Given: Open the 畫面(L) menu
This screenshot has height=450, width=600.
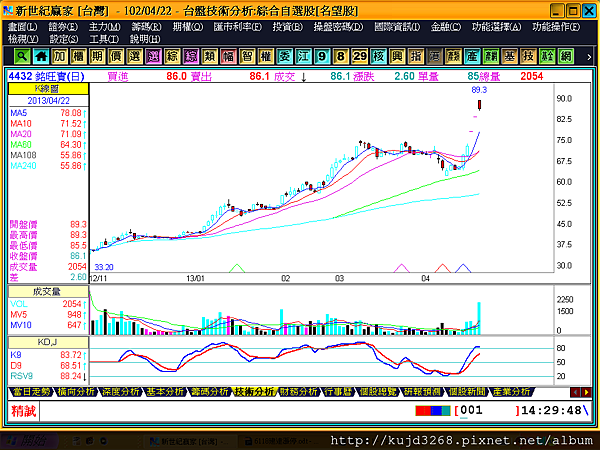Looking at the screenshot, I should coord(23,27).
